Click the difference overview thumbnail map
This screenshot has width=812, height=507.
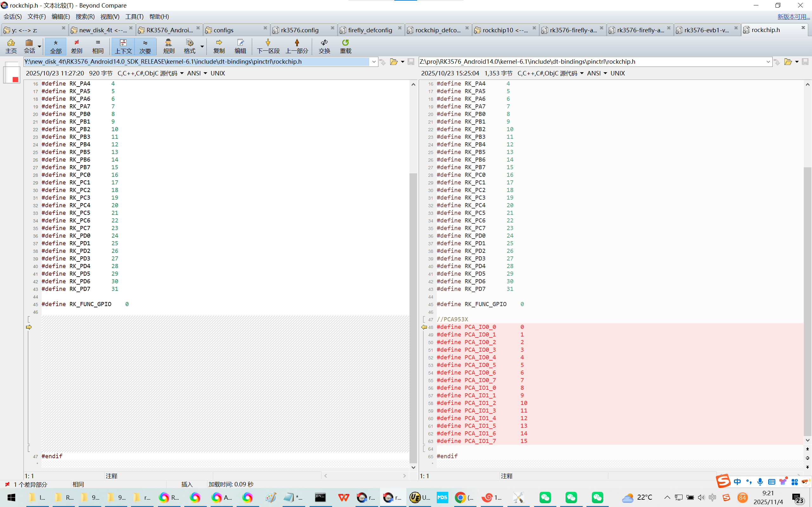(12, 72)
